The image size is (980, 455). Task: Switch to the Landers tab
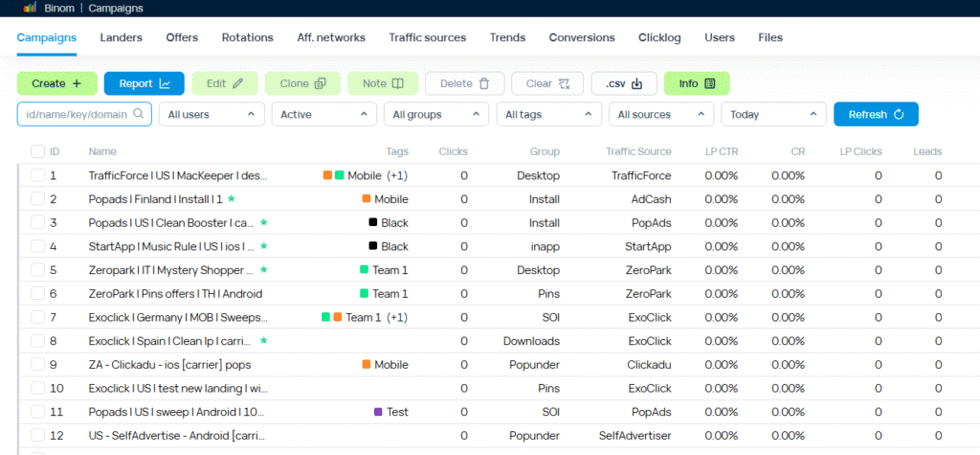point(122,37)
